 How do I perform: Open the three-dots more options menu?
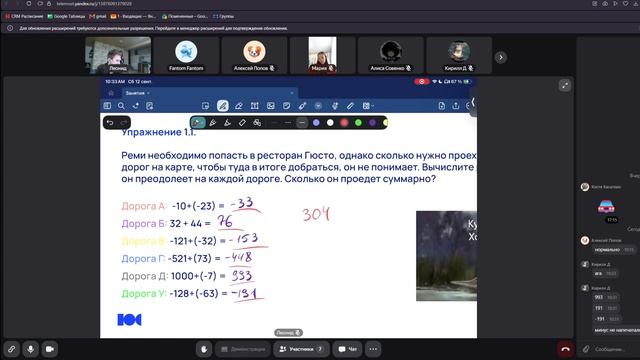click(373, 349)
